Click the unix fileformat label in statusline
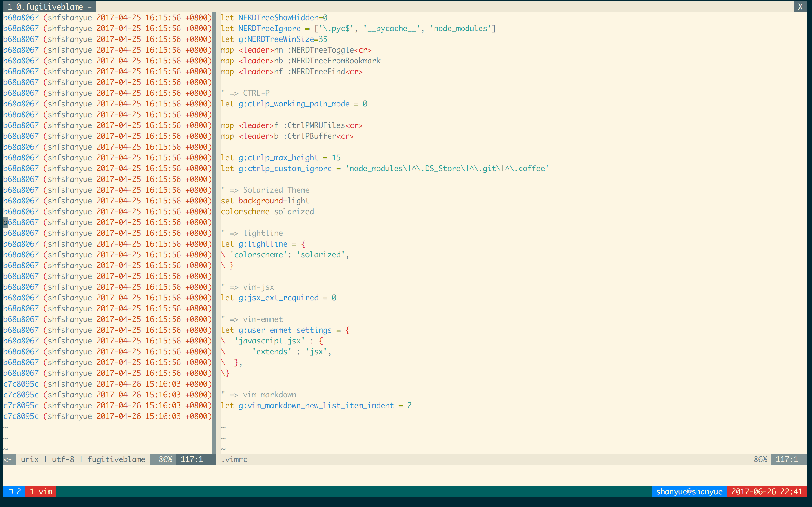Image resolution: width=812 pixels, height=507 pixels. [29, 459]
